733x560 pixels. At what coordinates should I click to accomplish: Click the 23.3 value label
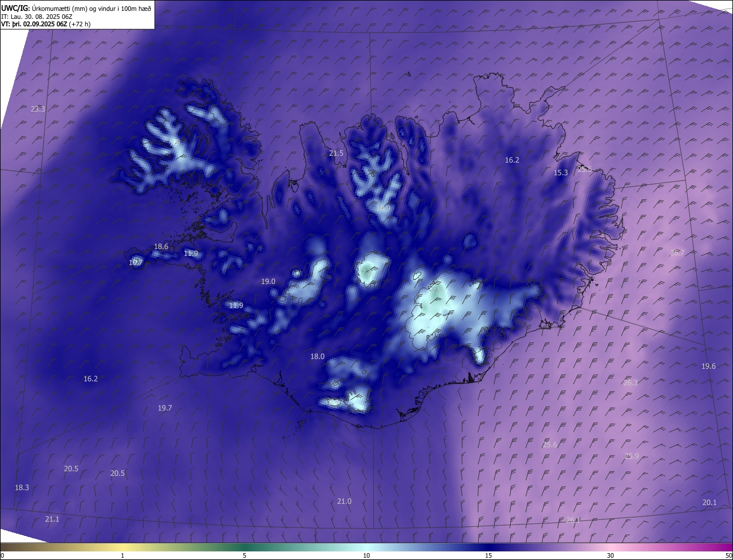pyautogui.click(x=38, y=109)
